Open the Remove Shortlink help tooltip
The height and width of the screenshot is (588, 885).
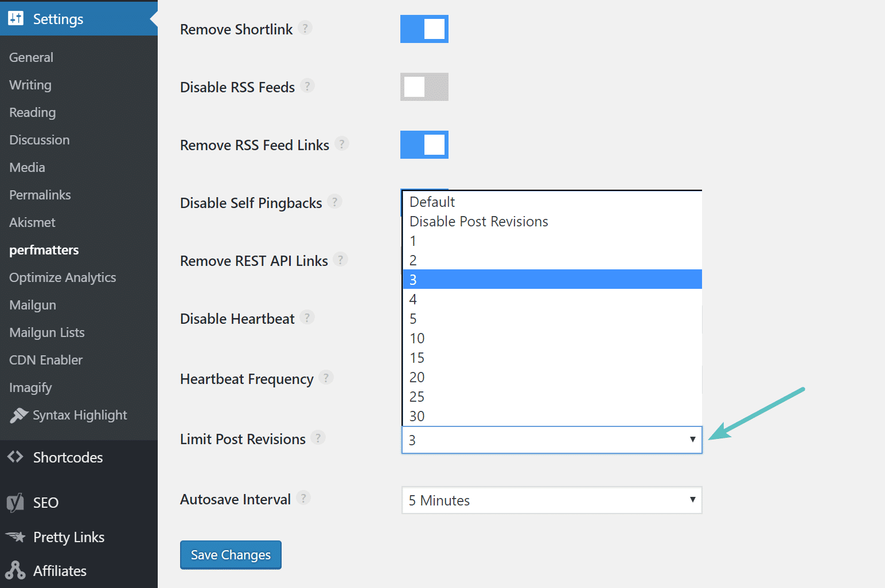tap(305, 28)
